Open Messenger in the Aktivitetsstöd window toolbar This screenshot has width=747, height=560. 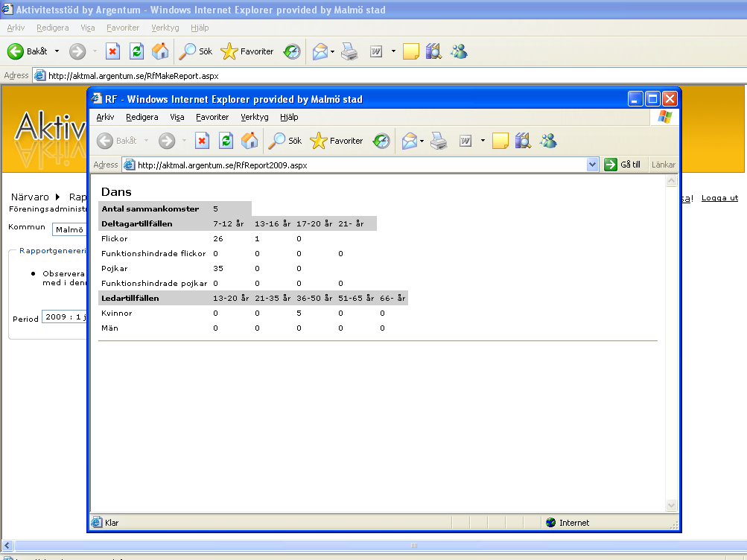459,51
